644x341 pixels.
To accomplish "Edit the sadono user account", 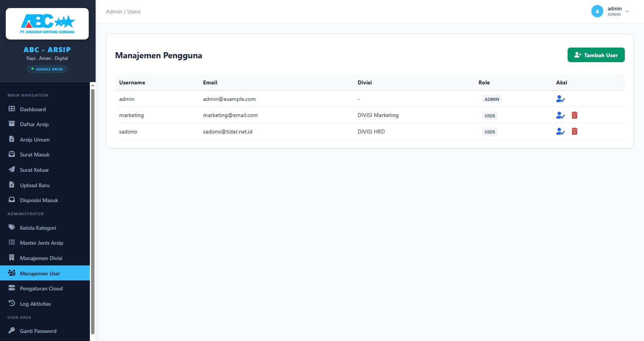I will (x=561, y=132).
